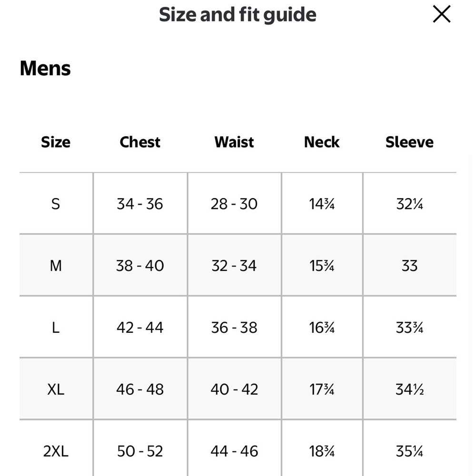The height and width of the screenshot is (476, 476).
Task: Select the M size row label
Action: (56, 266)
